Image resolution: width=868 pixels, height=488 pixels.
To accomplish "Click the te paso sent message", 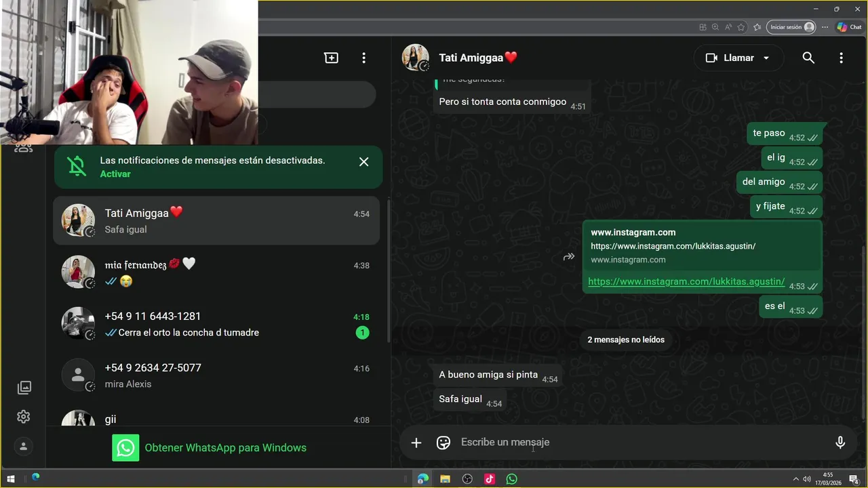I will [785, 134].
